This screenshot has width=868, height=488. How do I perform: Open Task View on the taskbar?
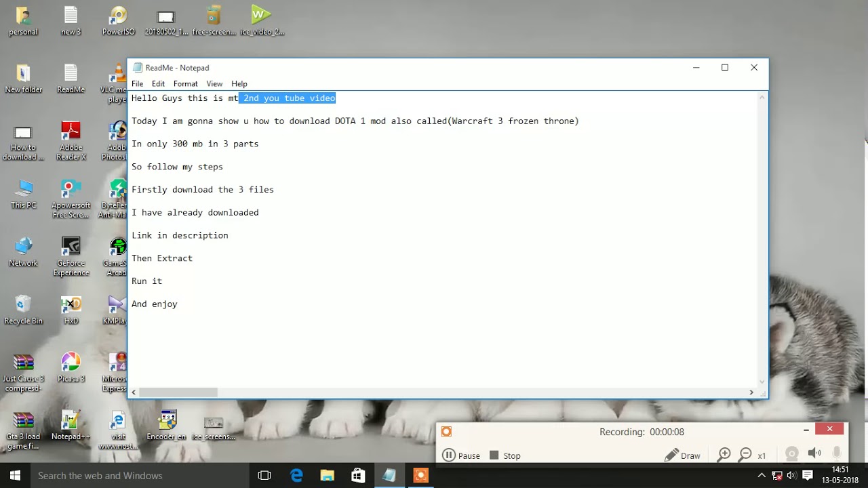pos(264,475)
